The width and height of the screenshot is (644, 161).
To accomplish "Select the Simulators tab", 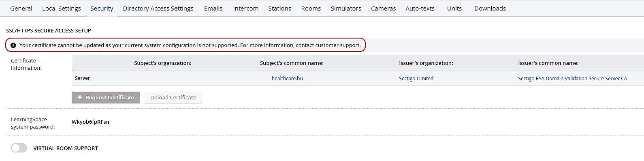I will point(346,9).
